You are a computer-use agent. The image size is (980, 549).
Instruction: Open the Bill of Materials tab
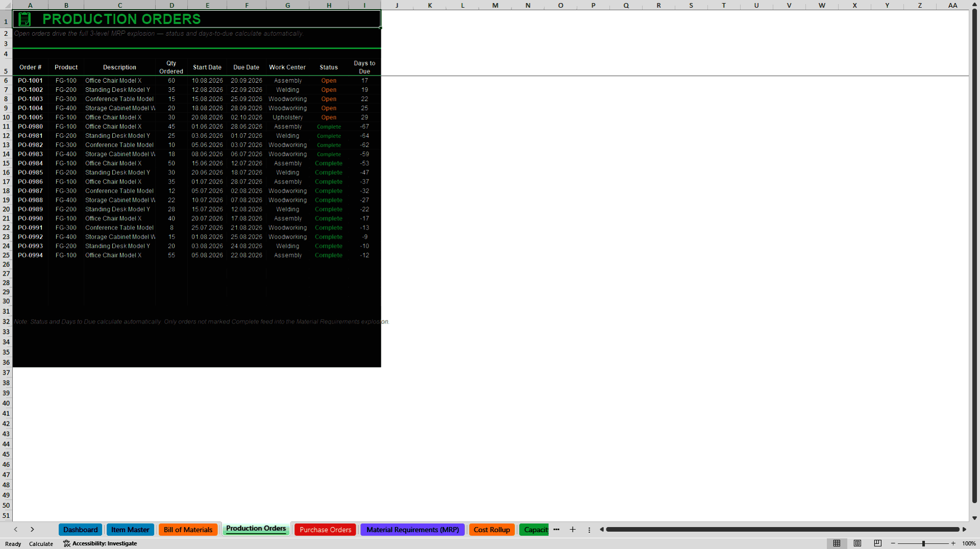click(x=188, y=530)
